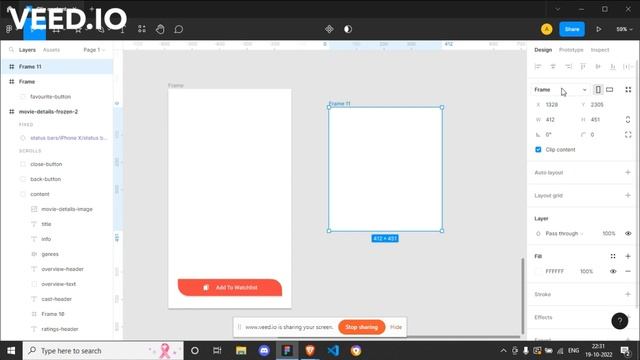Open the Inspect tab
The width and height of the screenshot is (640, 360).
[600, 50]
